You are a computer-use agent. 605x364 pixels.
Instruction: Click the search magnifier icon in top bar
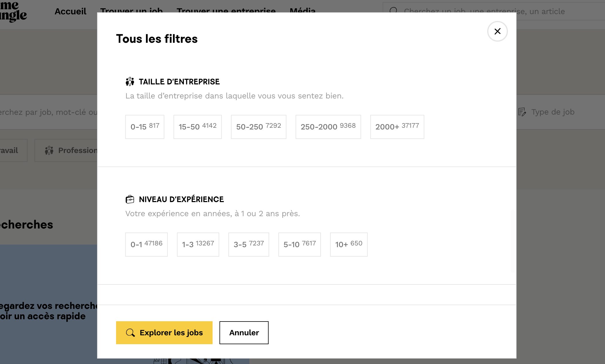click(393, 11)
